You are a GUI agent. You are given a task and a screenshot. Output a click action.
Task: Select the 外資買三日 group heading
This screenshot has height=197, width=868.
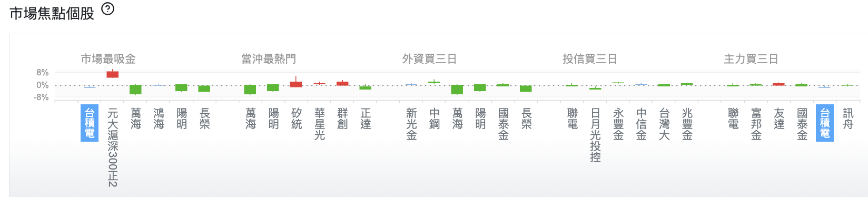pyautogui.click(x=429, y=59)
